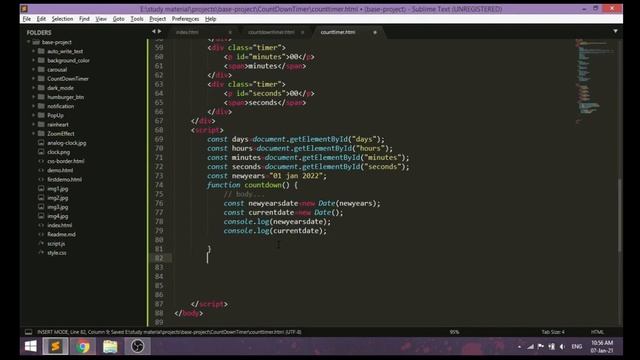This screenshot has width=640, height=360.
Task: Open OBS Studio from taskbar
Action: coord(138,346)
